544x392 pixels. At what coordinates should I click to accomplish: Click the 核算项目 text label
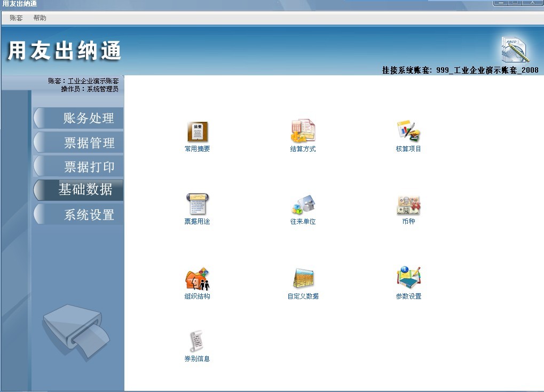(408, 149)
